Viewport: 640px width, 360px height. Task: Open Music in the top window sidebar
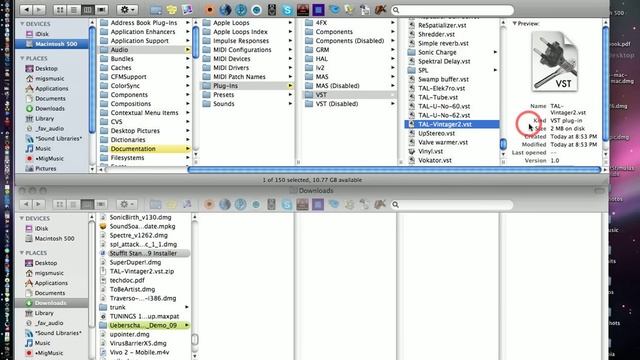click(x=43, y=149)
